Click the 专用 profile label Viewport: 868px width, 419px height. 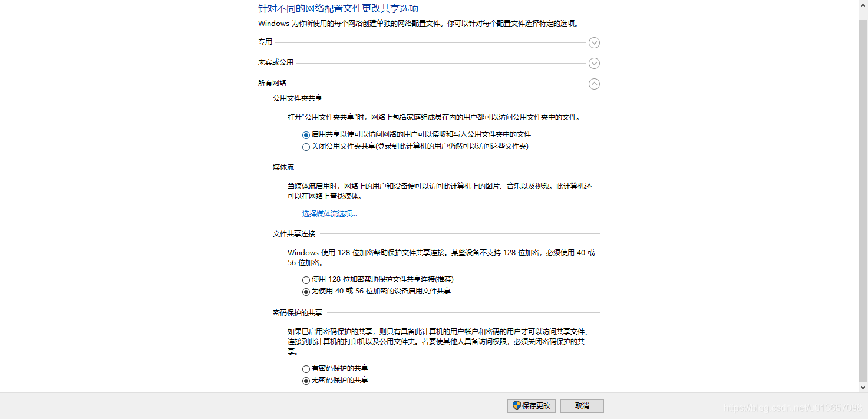(265, 42)
